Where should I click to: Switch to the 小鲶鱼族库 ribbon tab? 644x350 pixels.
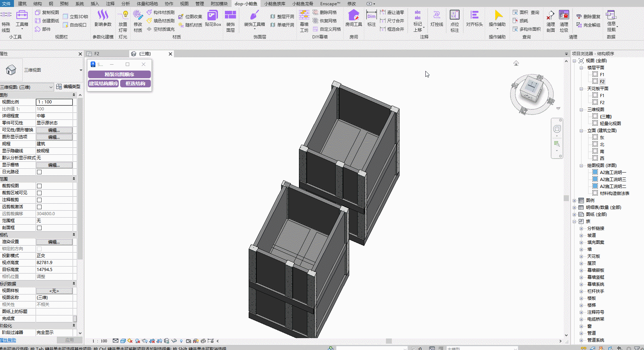(275, 4)
